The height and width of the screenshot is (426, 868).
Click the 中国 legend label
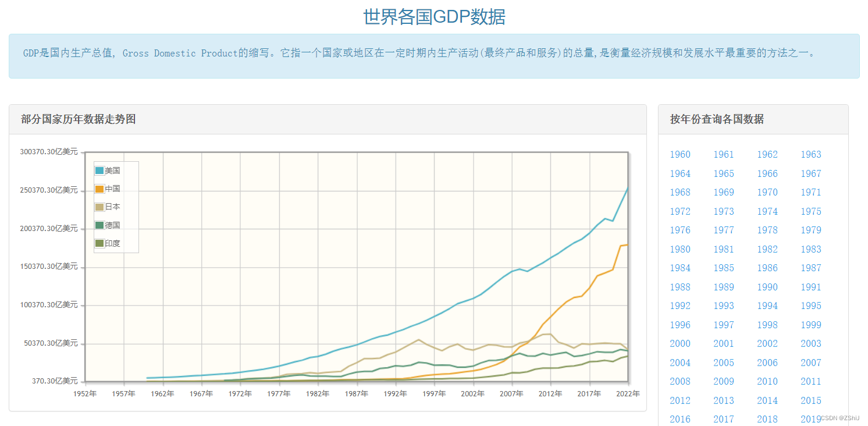coord(113,189)
